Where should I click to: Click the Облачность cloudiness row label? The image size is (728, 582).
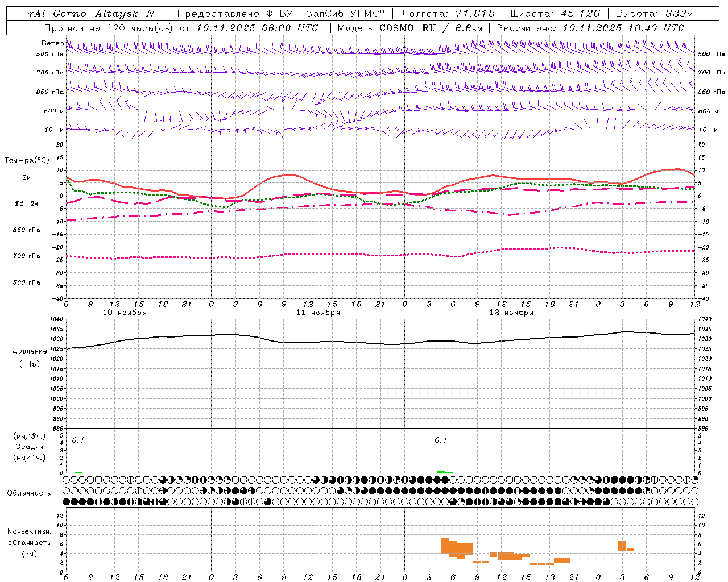tap(29, 493)
